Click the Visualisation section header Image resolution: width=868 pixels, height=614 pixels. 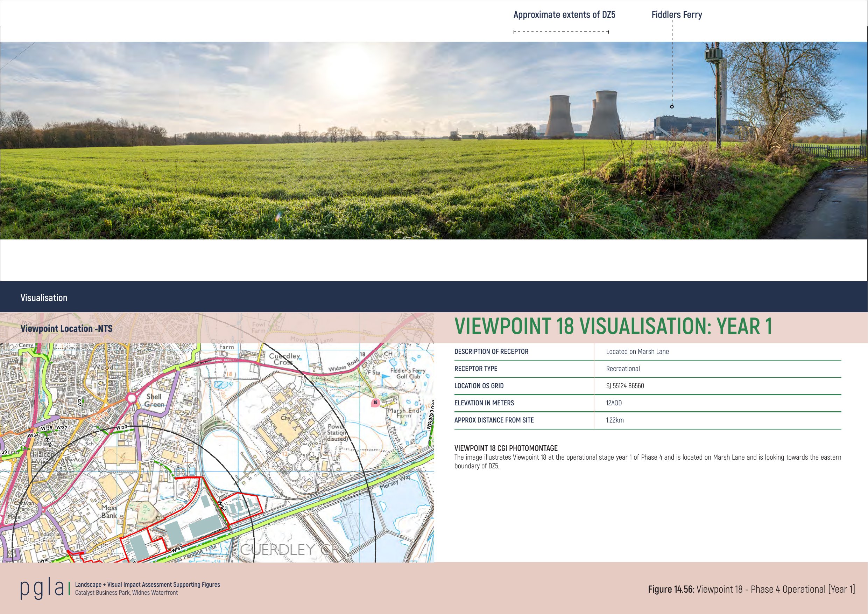coord(44,298)
